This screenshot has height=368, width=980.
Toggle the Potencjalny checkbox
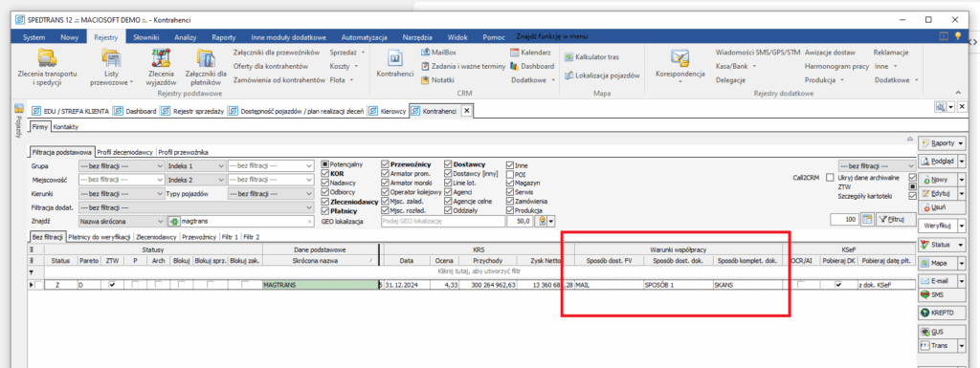pos(325,165)
